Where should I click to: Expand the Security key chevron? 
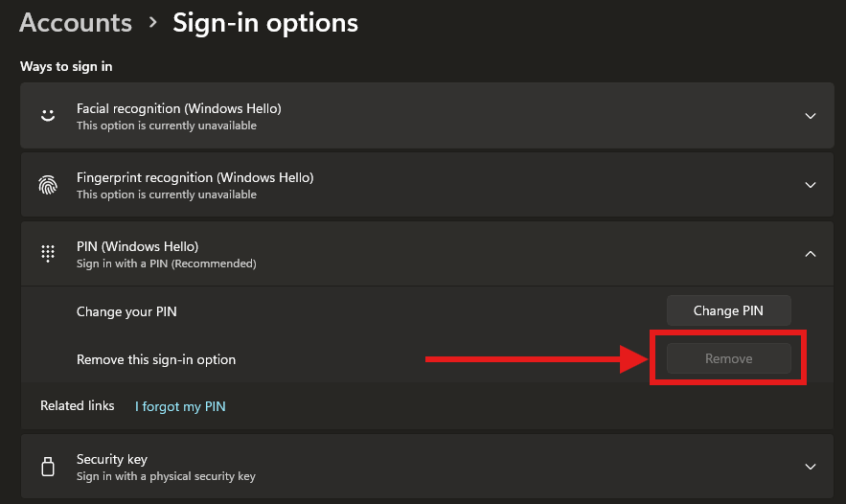click(x=810, y=467)
